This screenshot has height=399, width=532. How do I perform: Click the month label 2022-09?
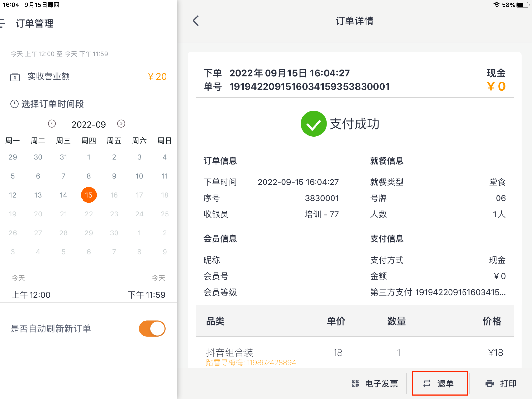tap(89, 124)
